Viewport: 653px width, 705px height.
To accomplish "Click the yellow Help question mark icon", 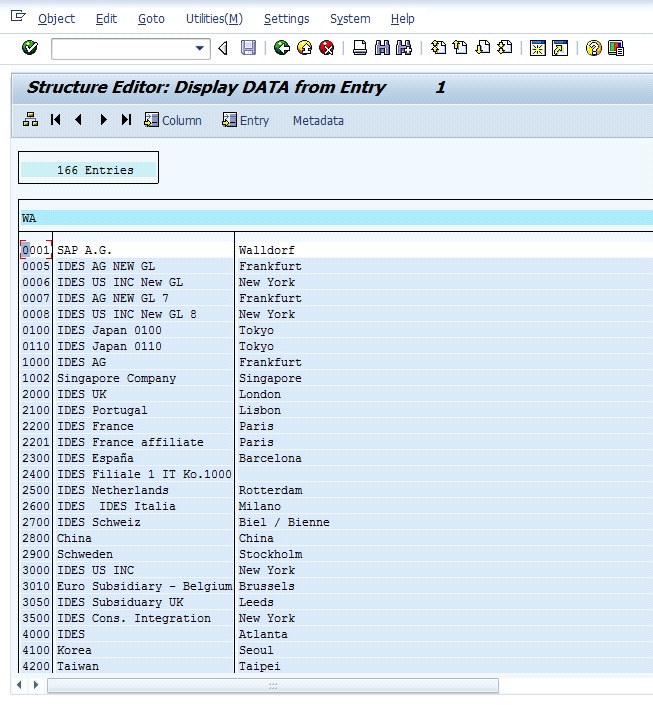I will (594, 48).
